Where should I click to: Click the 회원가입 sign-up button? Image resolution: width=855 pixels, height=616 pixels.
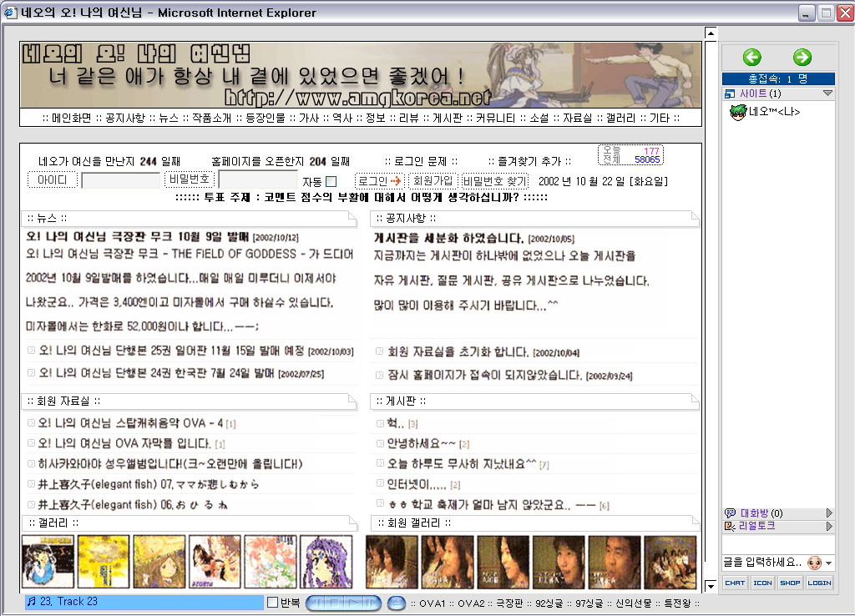coord(433,181)
